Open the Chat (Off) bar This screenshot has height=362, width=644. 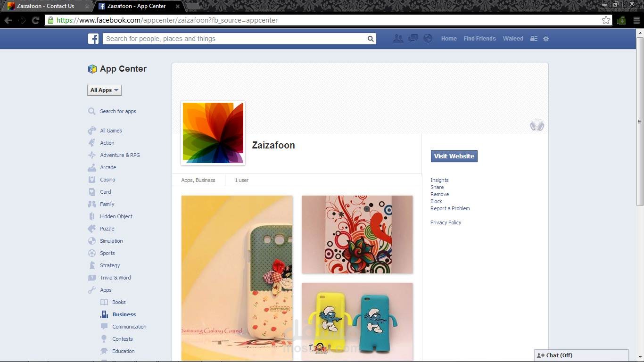pos(581,355)
